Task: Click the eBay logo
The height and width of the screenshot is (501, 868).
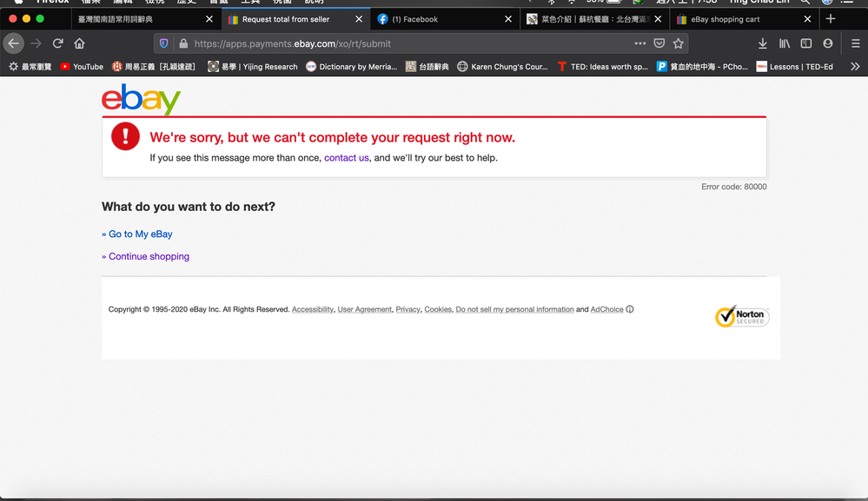Action: (x=141, y=100)
